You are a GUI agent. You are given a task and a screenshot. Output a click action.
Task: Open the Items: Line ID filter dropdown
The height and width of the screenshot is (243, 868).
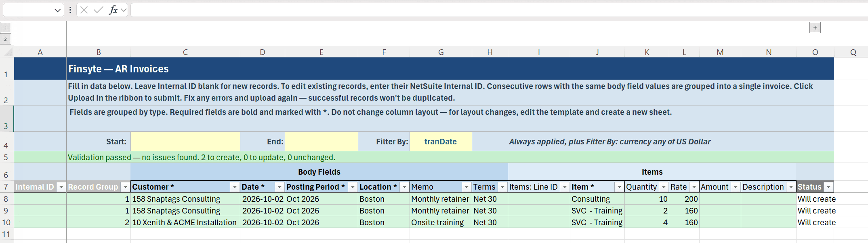[x=565, y=187]
